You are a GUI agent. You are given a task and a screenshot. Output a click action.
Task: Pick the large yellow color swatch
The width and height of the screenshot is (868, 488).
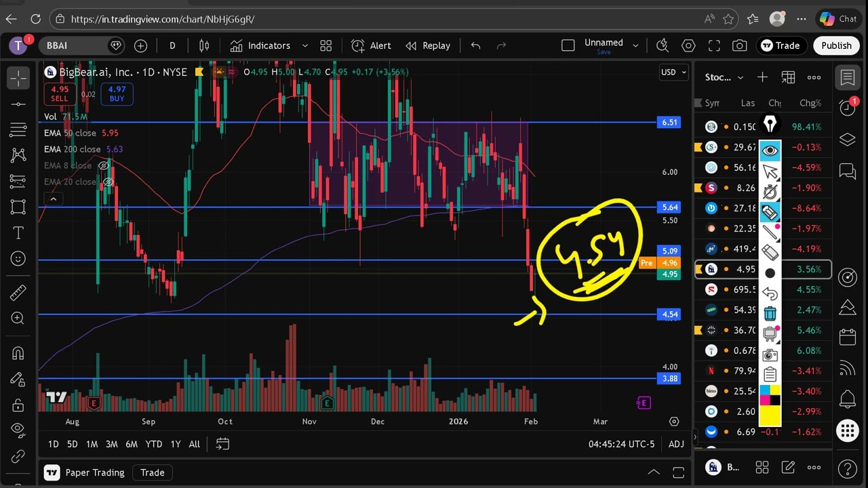[770, 415]
